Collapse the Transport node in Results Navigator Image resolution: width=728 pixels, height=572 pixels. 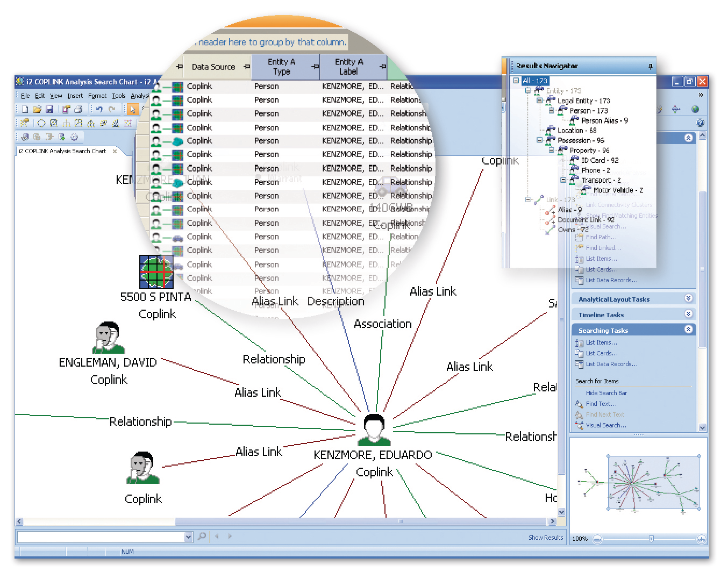563,180
